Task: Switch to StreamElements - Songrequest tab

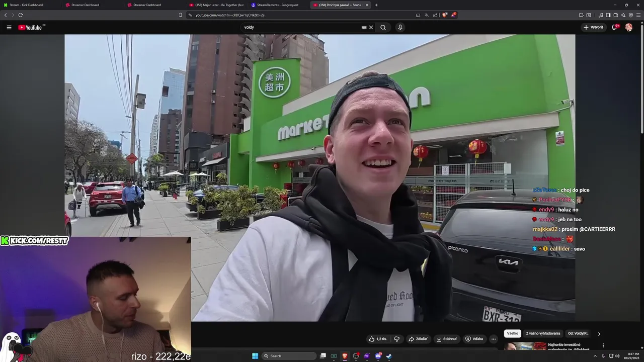Action: (x=278, y=5)
